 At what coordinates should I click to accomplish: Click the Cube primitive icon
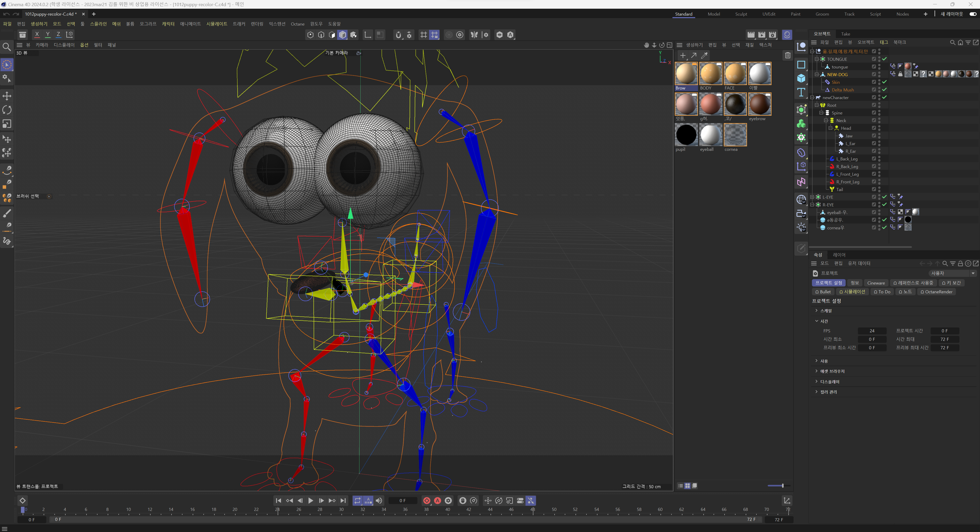point(801,78)
